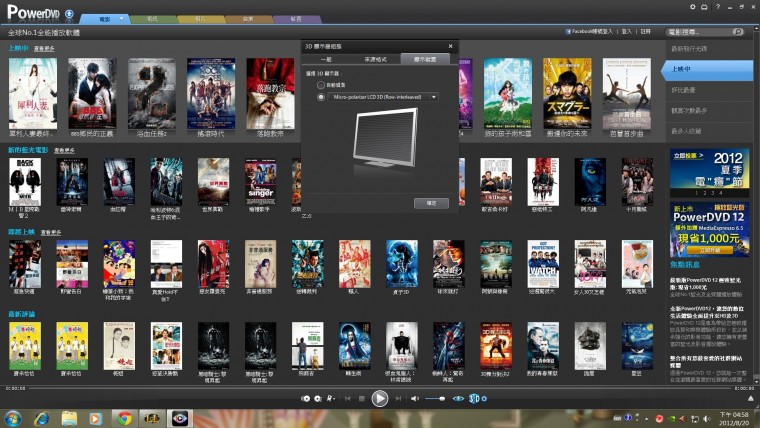Click the second disc icon in playback bar
This screenshot has height=428, width=760.
318,398
